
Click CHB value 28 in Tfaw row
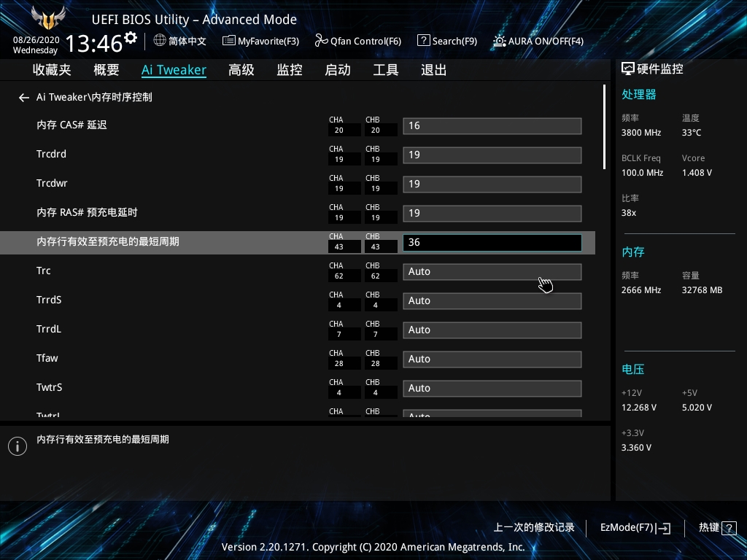coord(376,364)
